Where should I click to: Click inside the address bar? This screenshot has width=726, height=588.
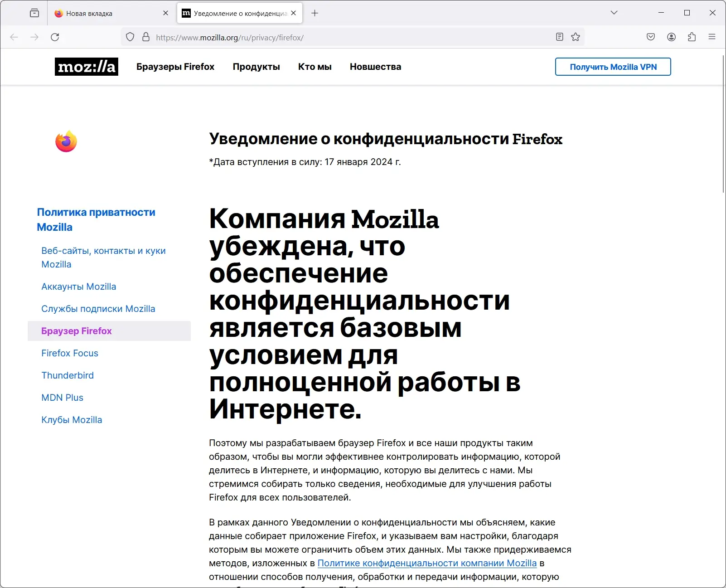tap(317, 37)
